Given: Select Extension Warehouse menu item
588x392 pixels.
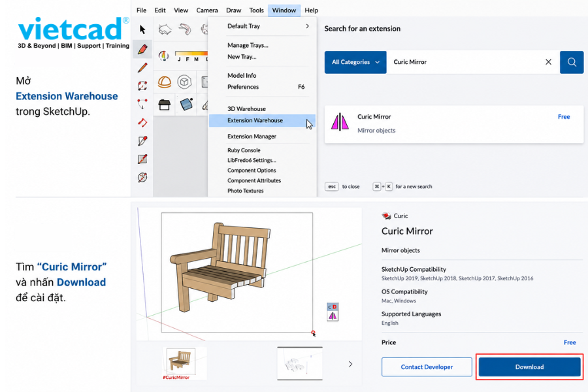Looking at the screenshot, I should coord(262,120).
